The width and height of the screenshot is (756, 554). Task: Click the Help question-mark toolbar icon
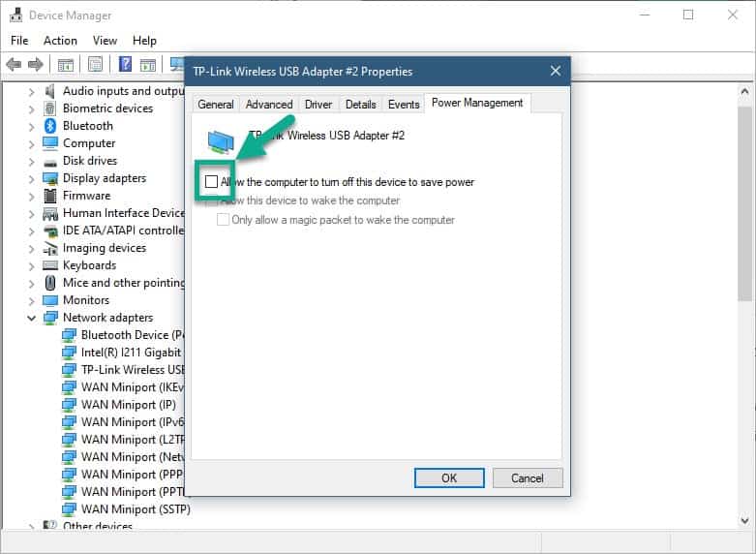pos(125,64)
